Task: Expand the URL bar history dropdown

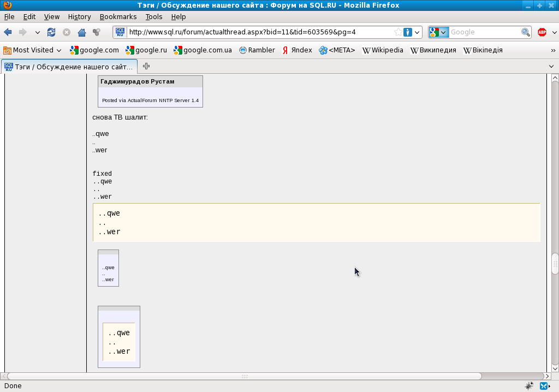Action: pos(418,32)
